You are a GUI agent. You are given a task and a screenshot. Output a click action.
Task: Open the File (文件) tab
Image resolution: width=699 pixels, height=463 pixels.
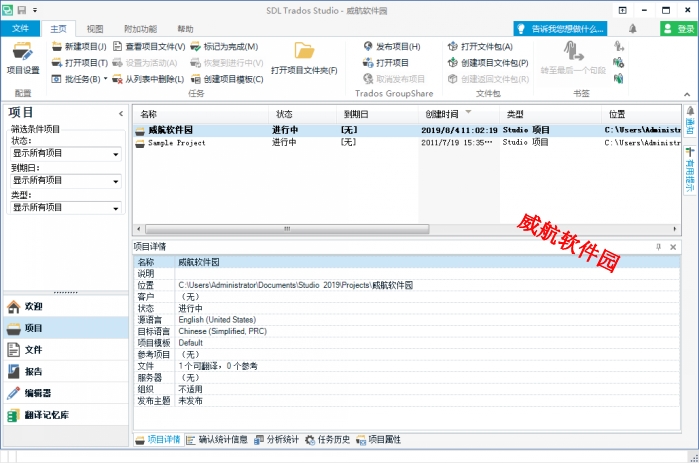pos(20,29)
